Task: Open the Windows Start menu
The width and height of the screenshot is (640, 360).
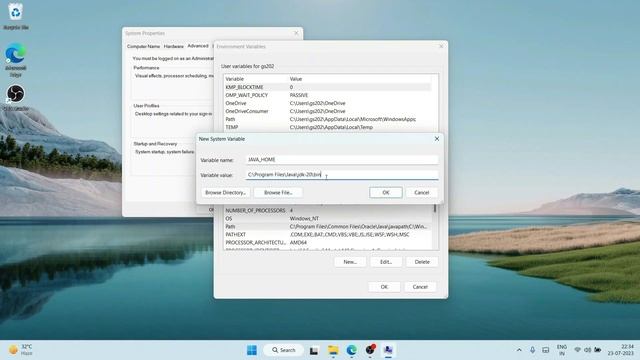Action: [x=252, y=350]
